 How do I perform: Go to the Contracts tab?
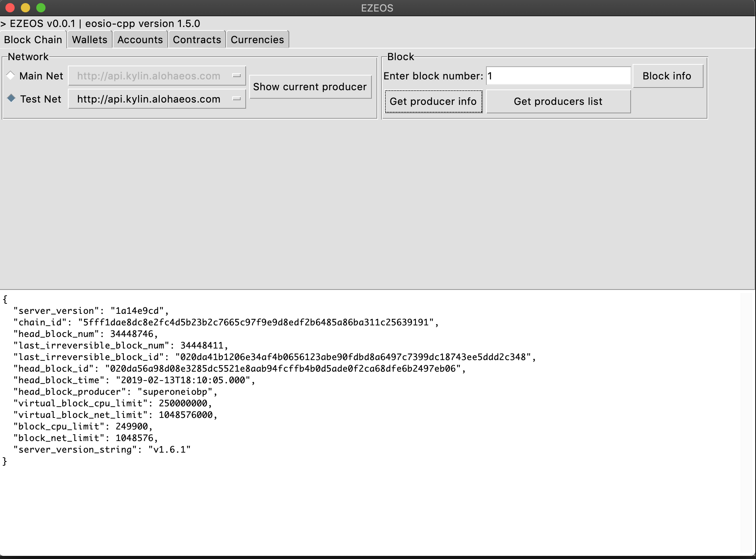tap(197, 40)
